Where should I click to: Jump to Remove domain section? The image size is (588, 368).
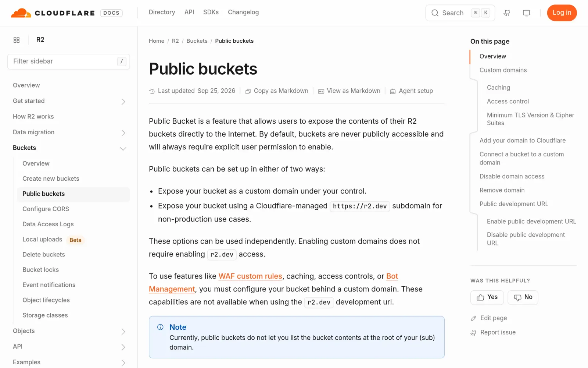502,190
